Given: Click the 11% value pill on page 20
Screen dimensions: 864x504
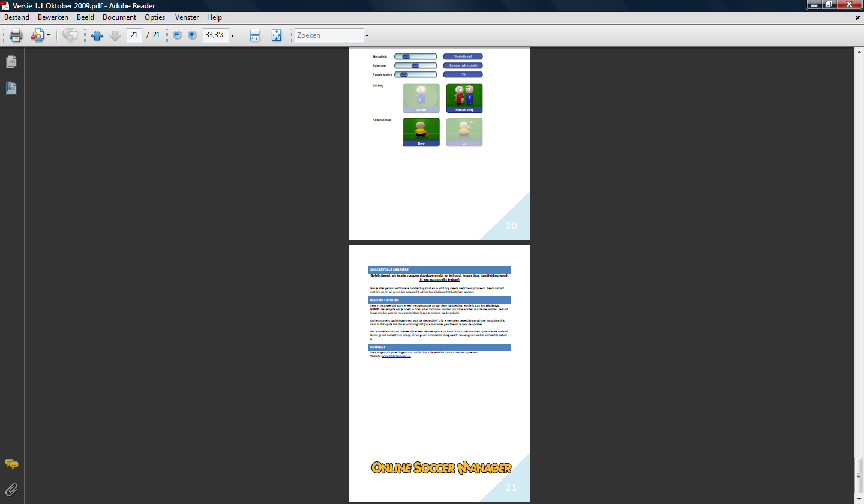Looking at the screenshot, I should click(x=463, y=74).
